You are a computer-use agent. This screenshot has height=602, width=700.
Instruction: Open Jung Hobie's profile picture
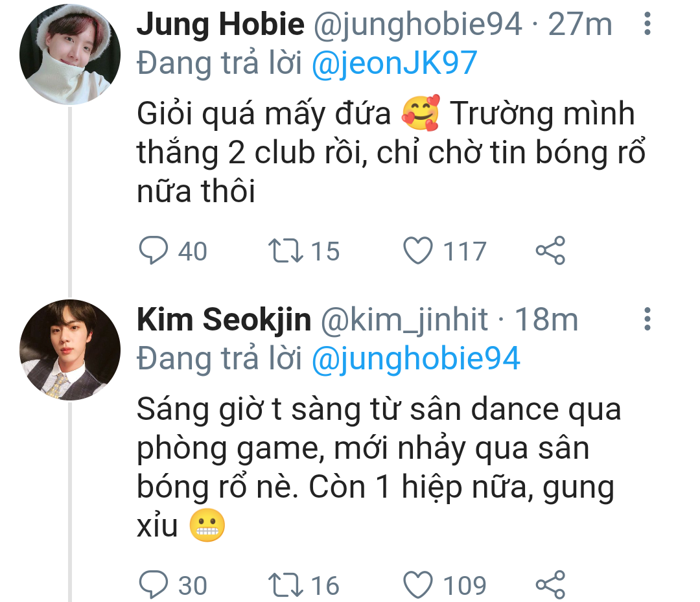pyautogui.click(x=70, y=54)
